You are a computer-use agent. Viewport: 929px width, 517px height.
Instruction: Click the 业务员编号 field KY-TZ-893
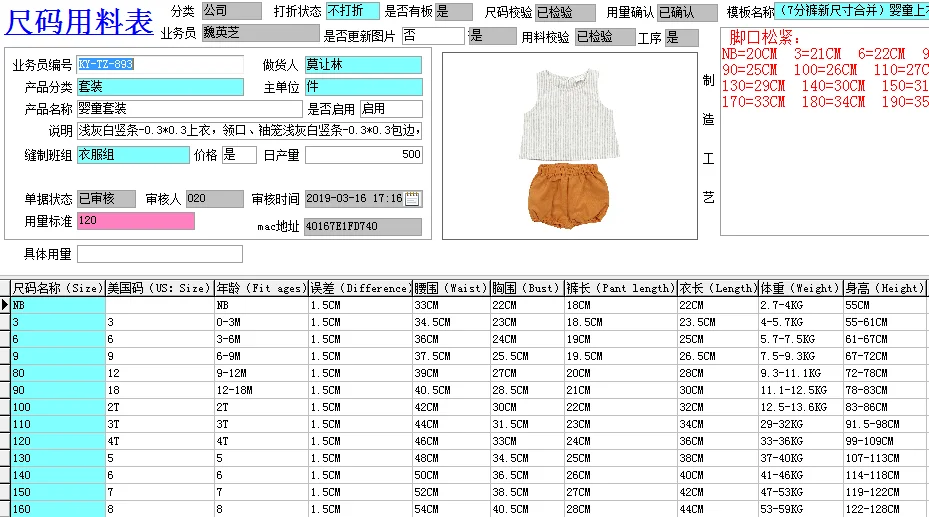click(x=160, y=64)
